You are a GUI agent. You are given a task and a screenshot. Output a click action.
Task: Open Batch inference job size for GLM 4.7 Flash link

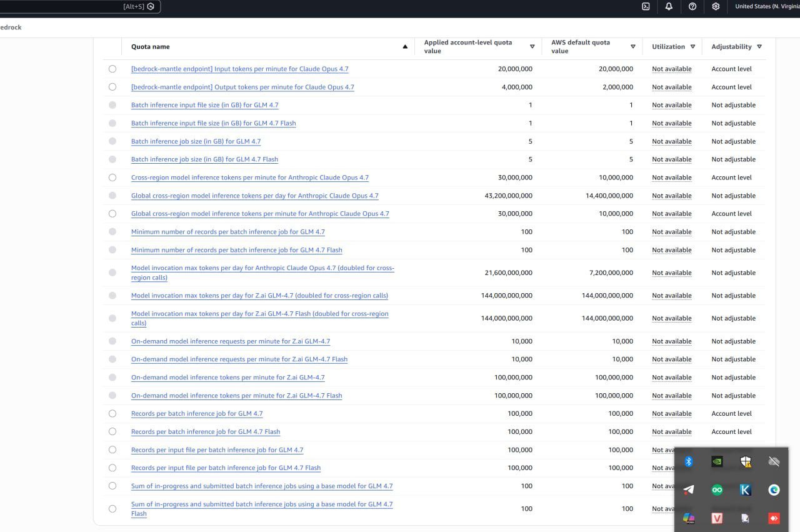click(x=204, y=159)
